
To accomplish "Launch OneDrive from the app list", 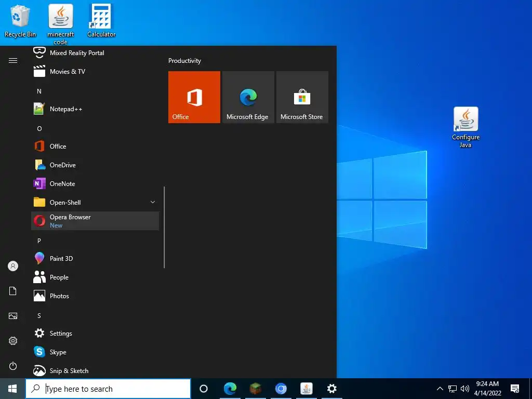I will click(x=95, y=165).
